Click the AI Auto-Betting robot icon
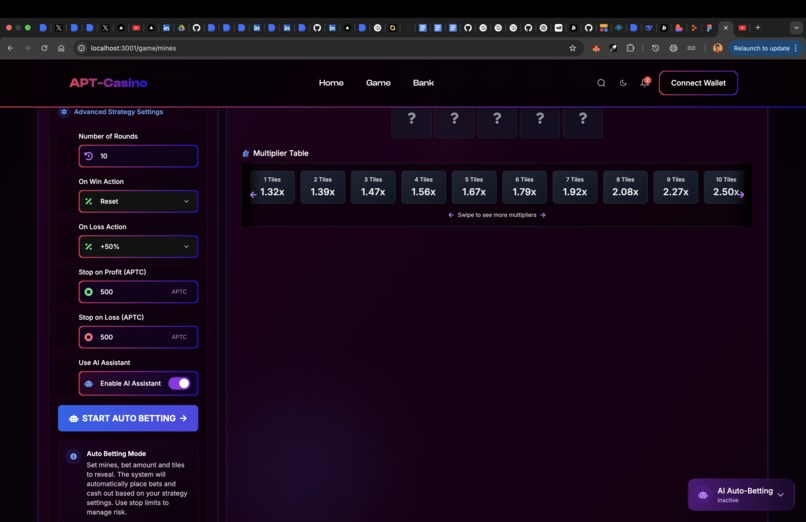This screenshot has width=806, height=522. pyautogui.click(x=703, y=495)
